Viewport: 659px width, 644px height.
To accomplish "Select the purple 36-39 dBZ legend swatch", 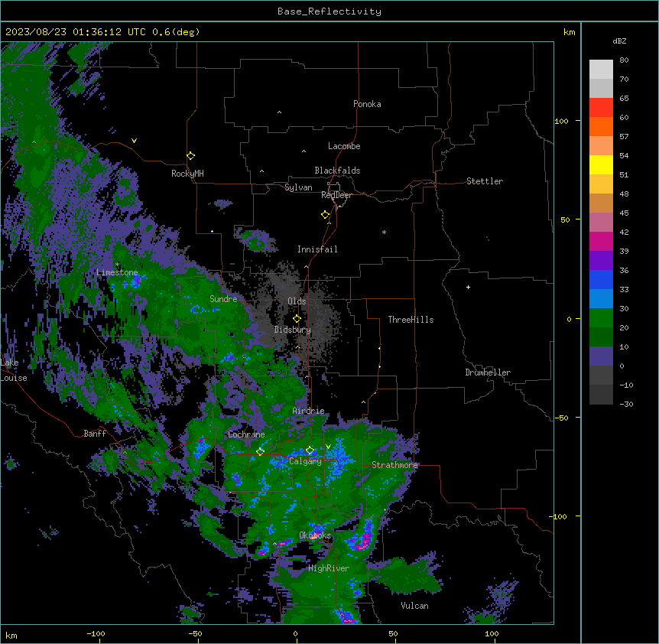I will 601,261.
